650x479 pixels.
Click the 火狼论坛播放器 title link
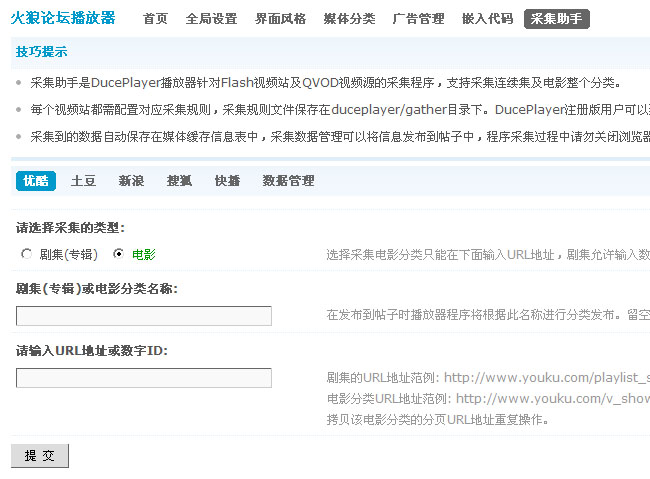[63, 18]
